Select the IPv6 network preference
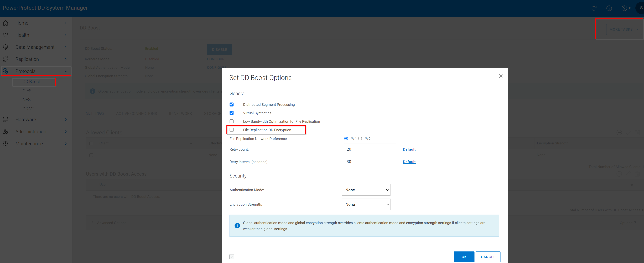This screenshot has width=644, height=263. point(360,138)
